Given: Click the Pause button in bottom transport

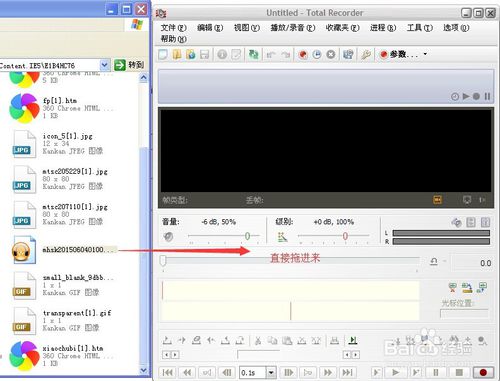Looking at the screenshot, I should (436, 372).
